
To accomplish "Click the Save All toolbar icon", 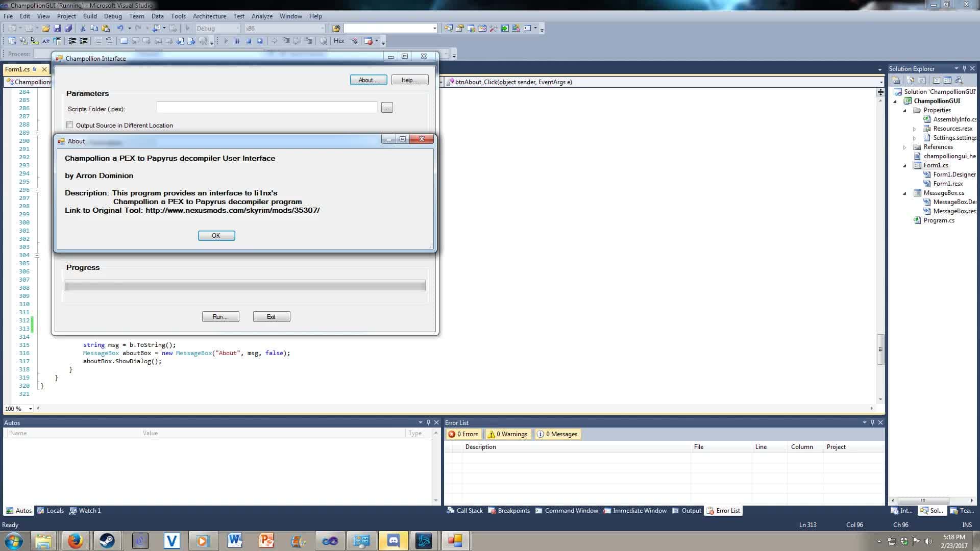I will click(68, 29).
